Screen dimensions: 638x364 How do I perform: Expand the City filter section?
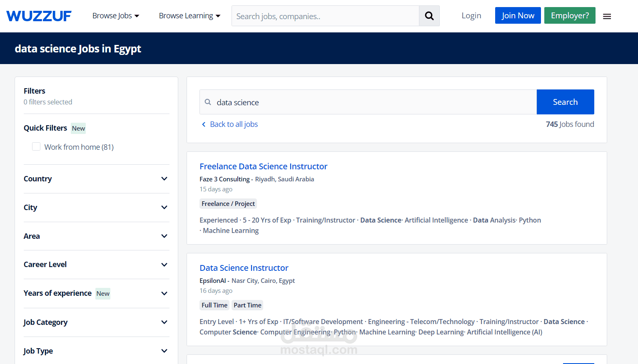click(x=164, y=208)
